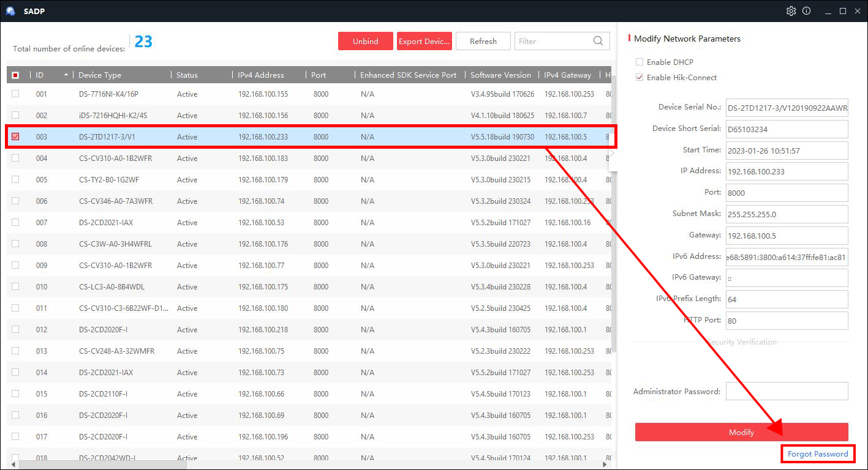This screenshot has width=868, height=470.
Task: Click the Device Serial No. field
Action: (787, 108)
